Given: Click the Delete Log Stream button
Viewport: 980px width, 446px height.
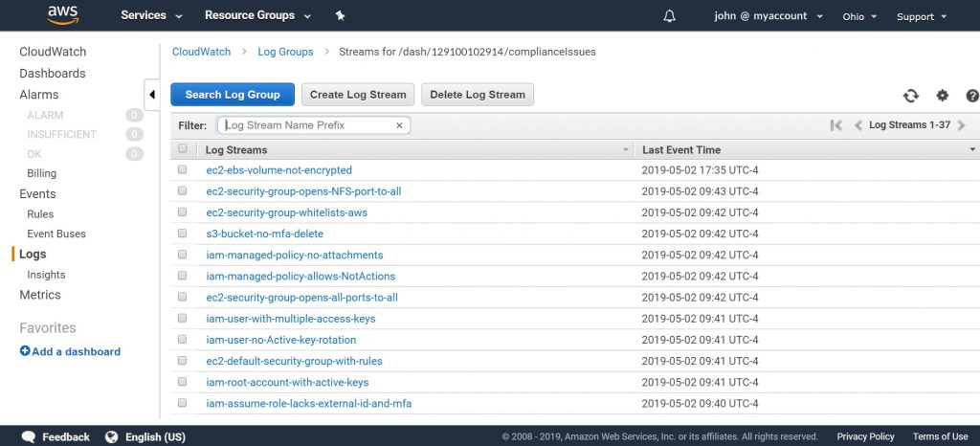Looking at the screenshot, I should point(478,95).
